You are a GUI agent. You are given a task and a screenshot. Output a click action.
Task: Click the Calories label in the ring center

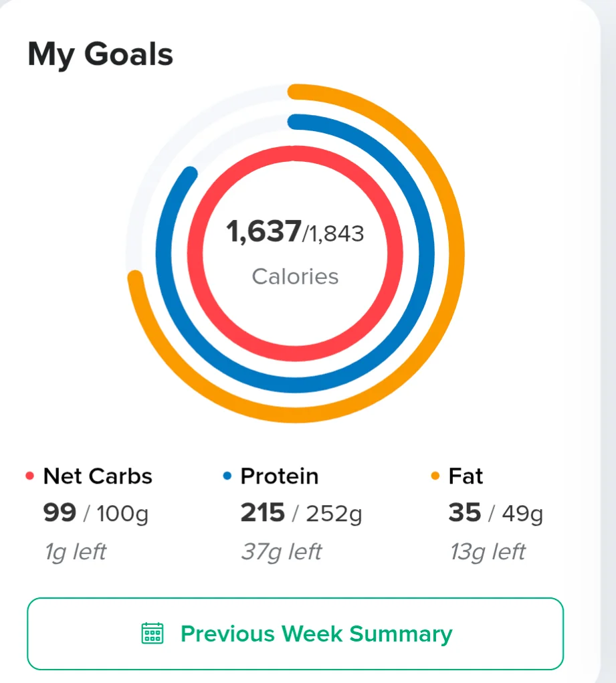295,276
